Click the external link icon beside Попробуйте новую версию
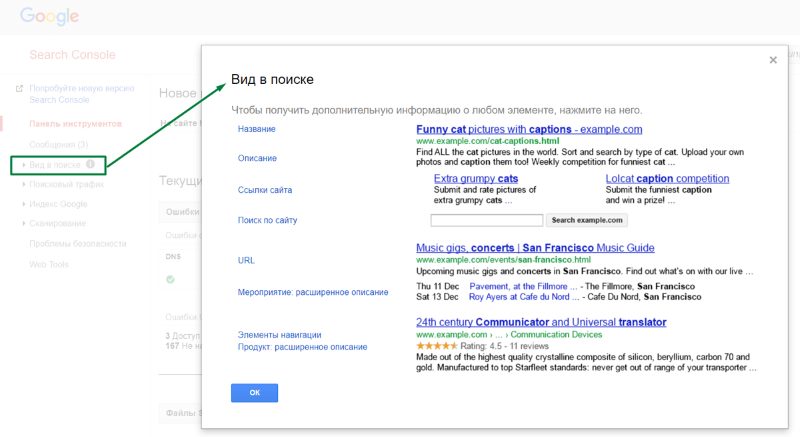800x437 pixels. pyautogui.click(x=19, y=89)
